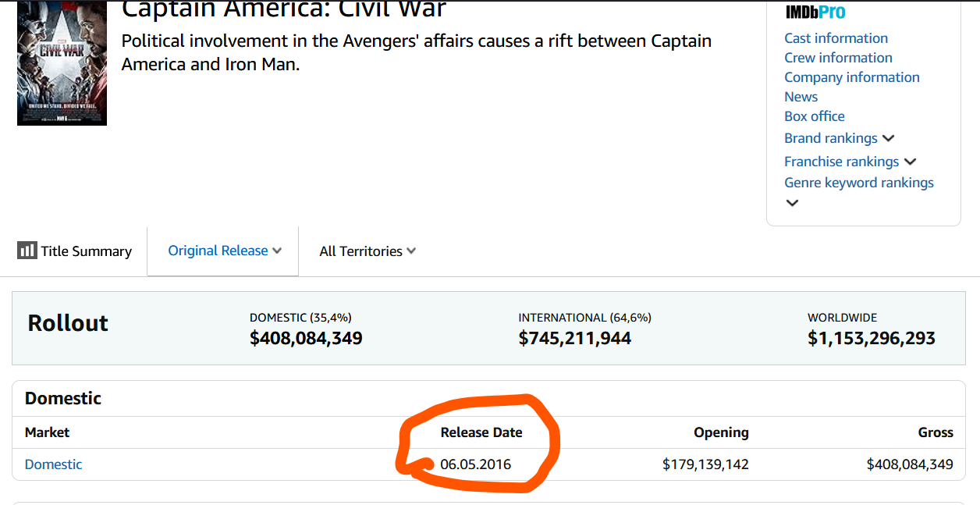Expand the Original Release dropdown
The width and height of the screenshot is (980, 505).
(225, 251)
